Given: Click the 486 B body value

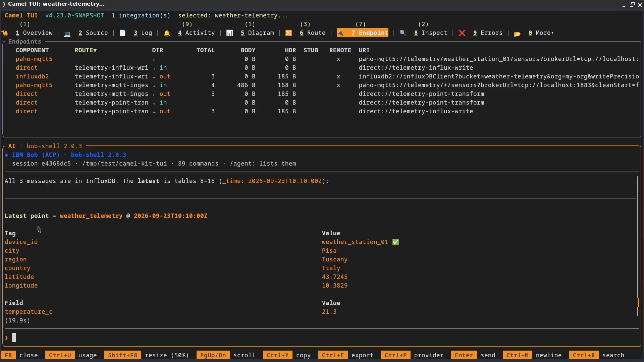Looking at the screenshot, I should point(246,85).
